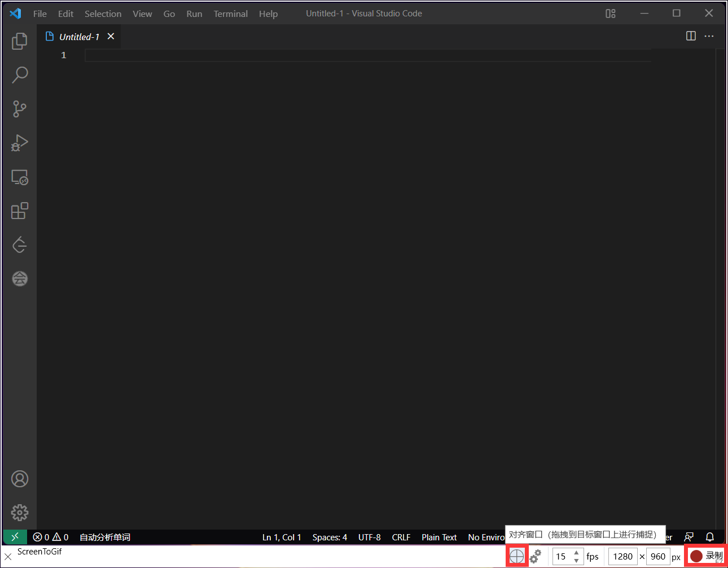Select the Untitled-1 editor tab
The image size is (728, 568).
click(x=79, y=37)
